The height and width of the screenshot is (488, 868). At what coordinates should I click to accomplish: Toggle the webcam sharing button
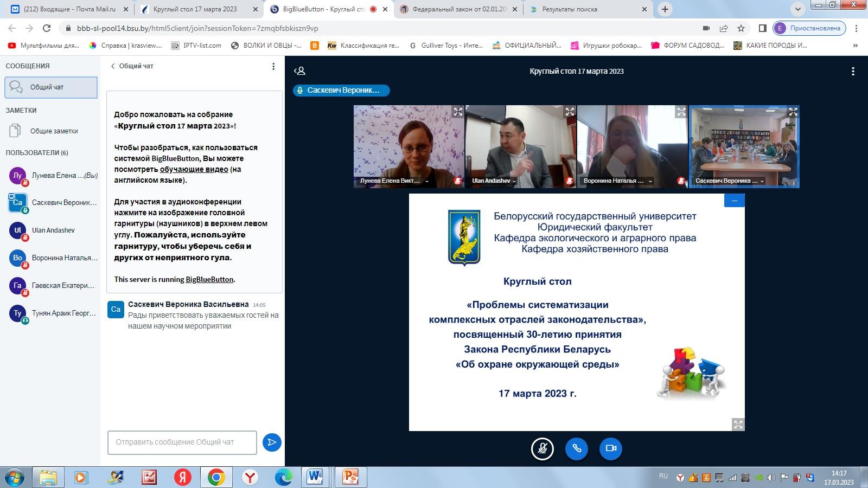point(611,448)
